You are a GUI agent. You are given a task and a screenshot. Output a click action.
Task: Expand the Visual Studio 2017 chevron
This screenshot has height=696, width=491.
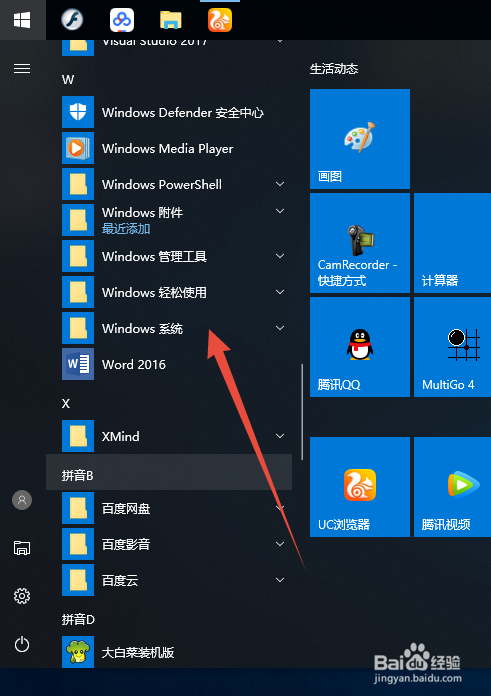pos(280,42)
